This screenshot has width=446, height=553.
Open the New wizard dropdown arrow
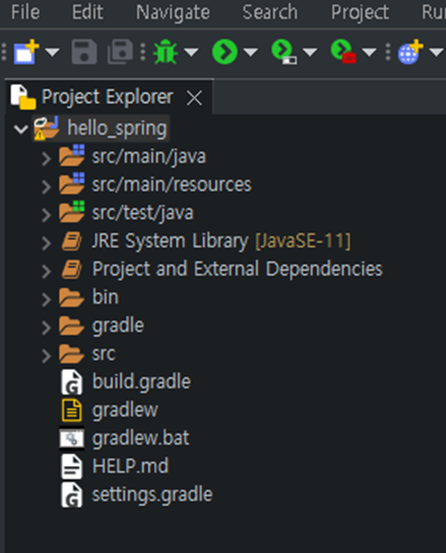pos(52,53)
